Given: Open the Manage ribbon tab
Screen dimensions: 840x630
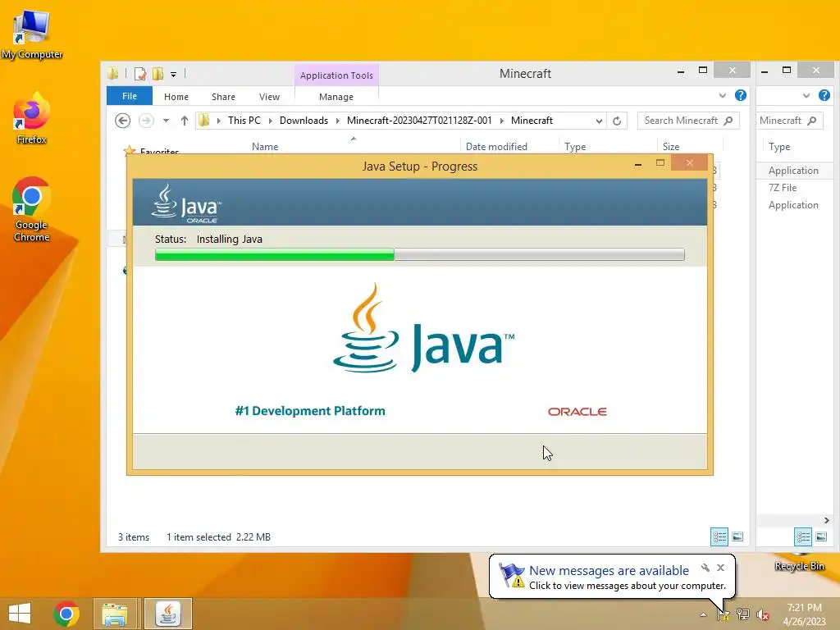Looking at the screenshot, I should 336,97.
